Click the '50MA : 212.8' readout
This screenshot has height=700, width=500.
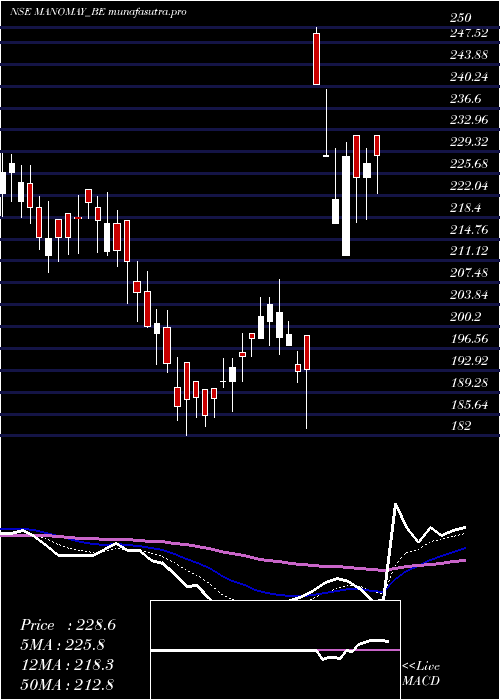point(66,684)
